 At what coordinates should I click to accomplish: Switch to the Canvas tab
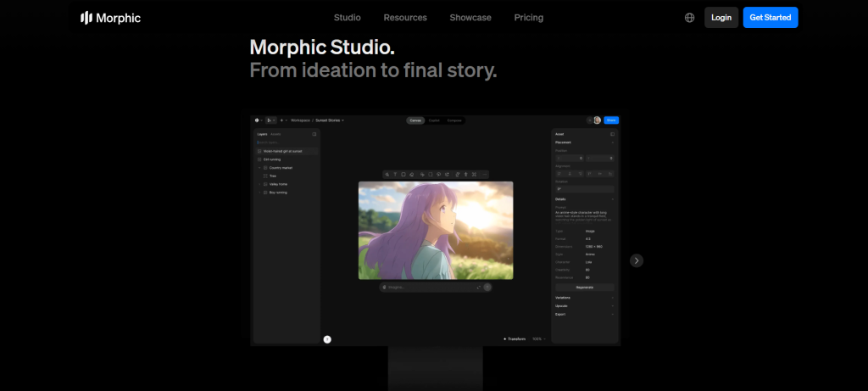click(415, 120)
